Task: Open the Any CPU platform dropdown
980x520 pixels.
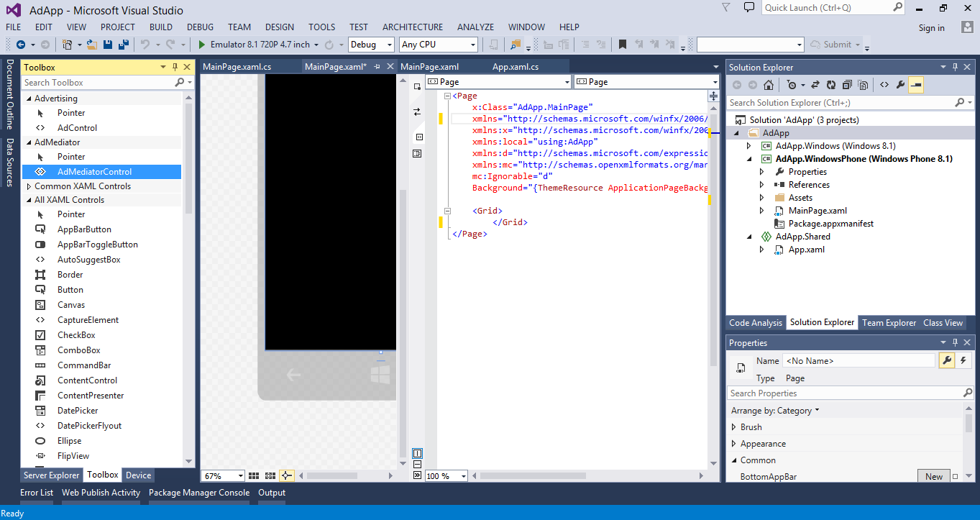Action: click(439, 45)
